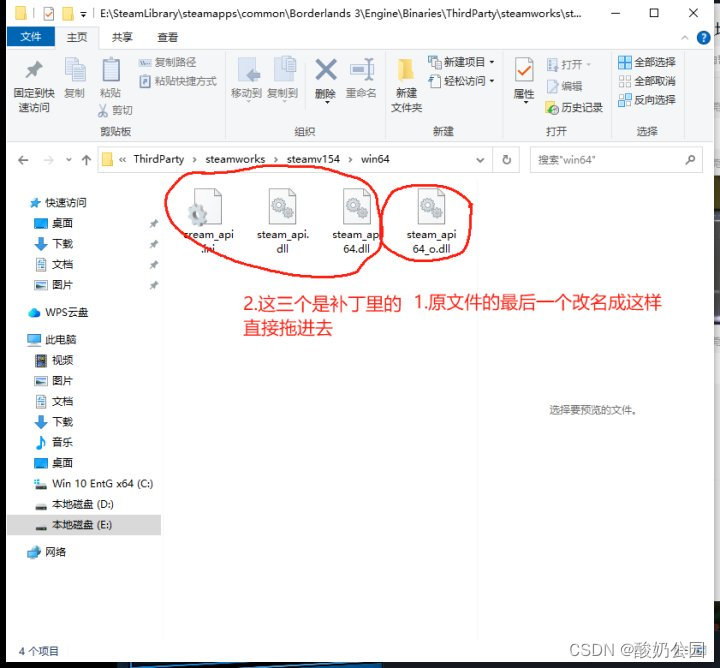Open New item (新建项目) dropdown
Image resolution: width=720 pixels, height=668 pixels.
pos(461,62)
